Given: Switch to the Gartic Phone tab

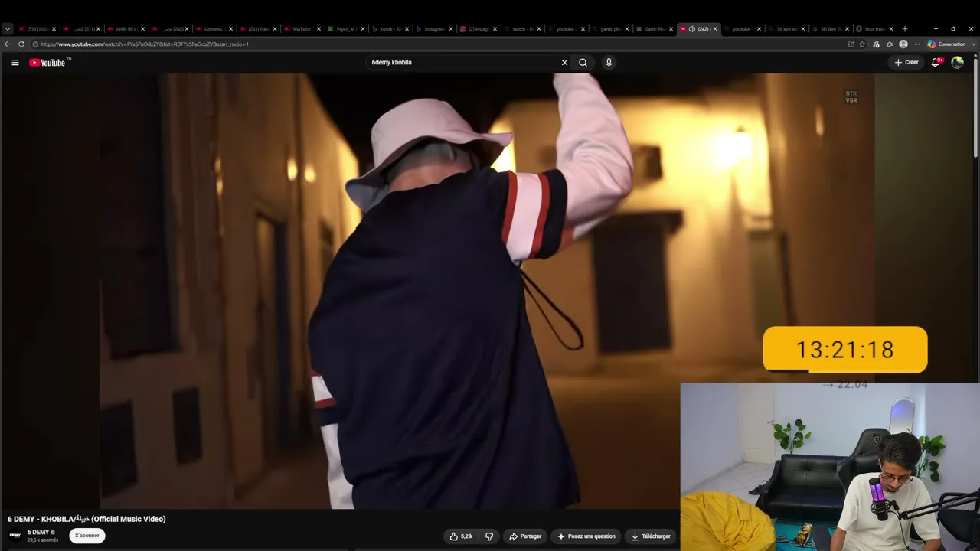Looking at the screenshot, I should [654, 29].
